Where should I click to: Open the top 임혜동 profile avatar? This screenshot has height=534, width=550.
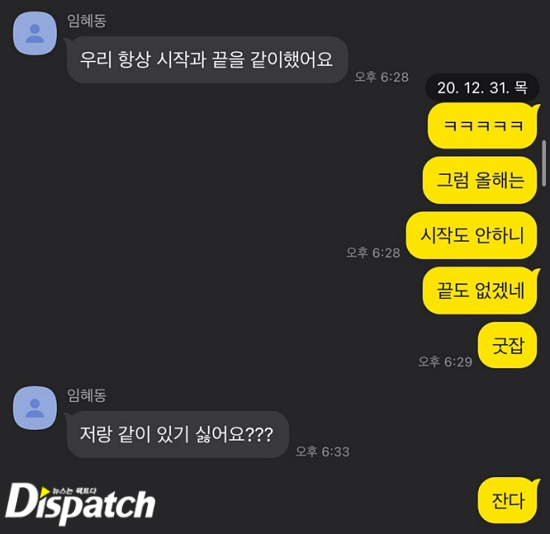tap(35, 33)
